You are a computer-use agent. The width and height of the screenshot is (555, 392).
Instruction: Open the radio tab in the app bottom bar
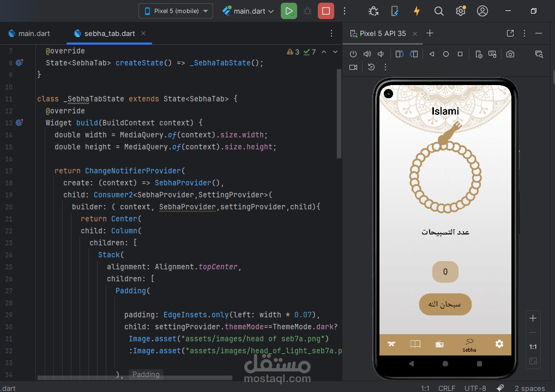point(439,344)
